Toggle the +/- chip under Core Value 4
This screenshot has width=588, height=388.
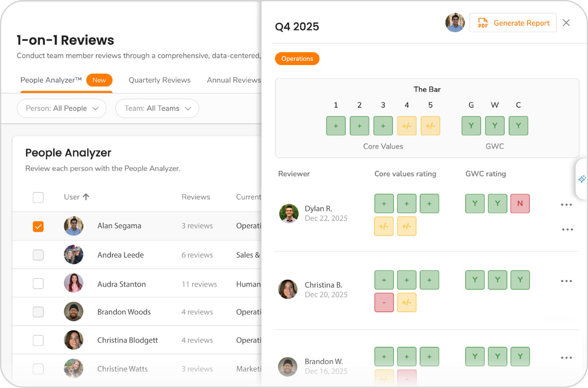pos(407,126)
